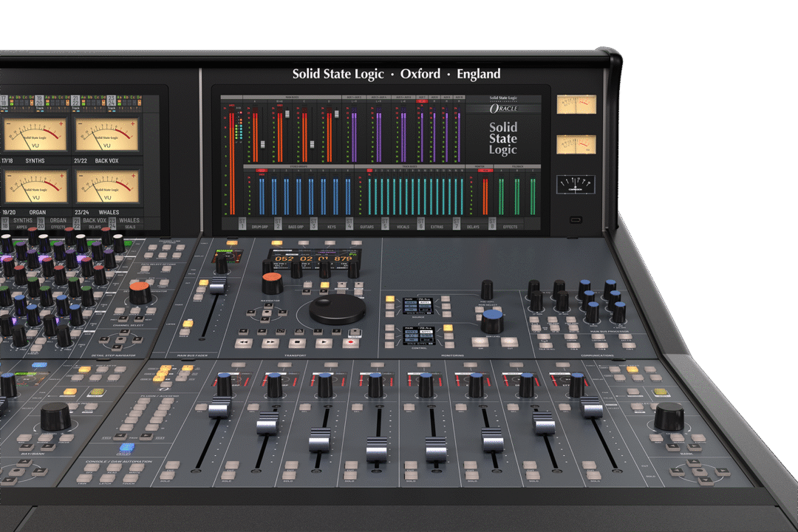Screen dimensions: 798x532
Task: Click the large black knob at bottom left
Action: click(x=55, y=417)
